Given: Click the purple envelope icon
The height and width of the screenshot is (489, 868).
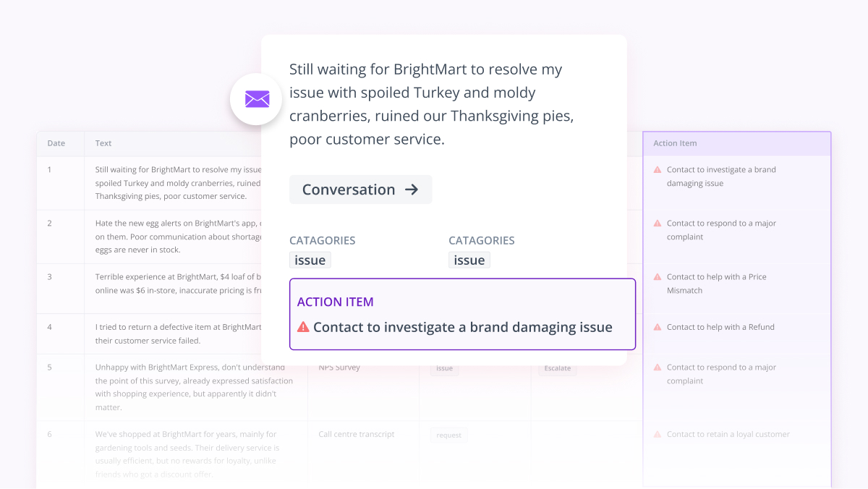Looking at the screenshot, I should 257,99.
